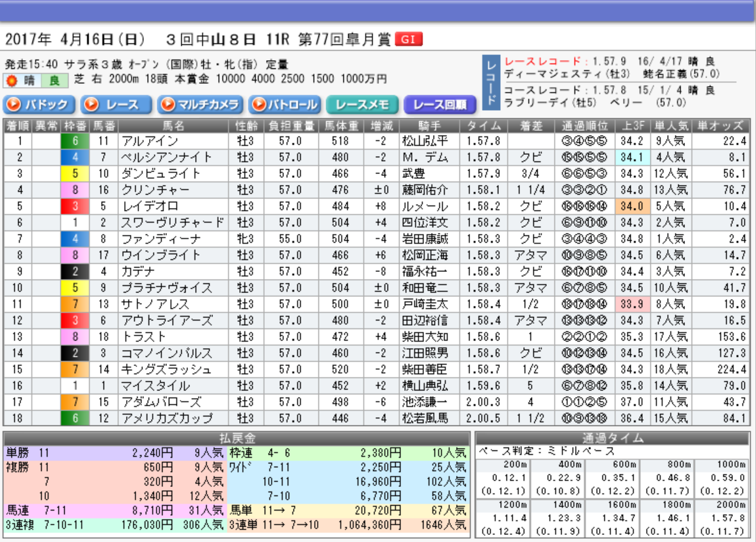Select horse name ファンディーナ
Screen dimensions: 756x542
point(161,239)
